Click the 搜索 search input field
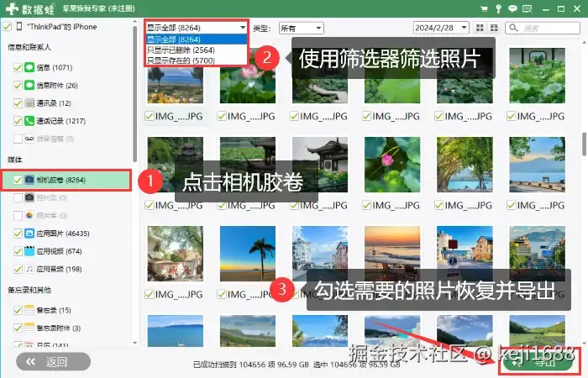 [543, 28]
